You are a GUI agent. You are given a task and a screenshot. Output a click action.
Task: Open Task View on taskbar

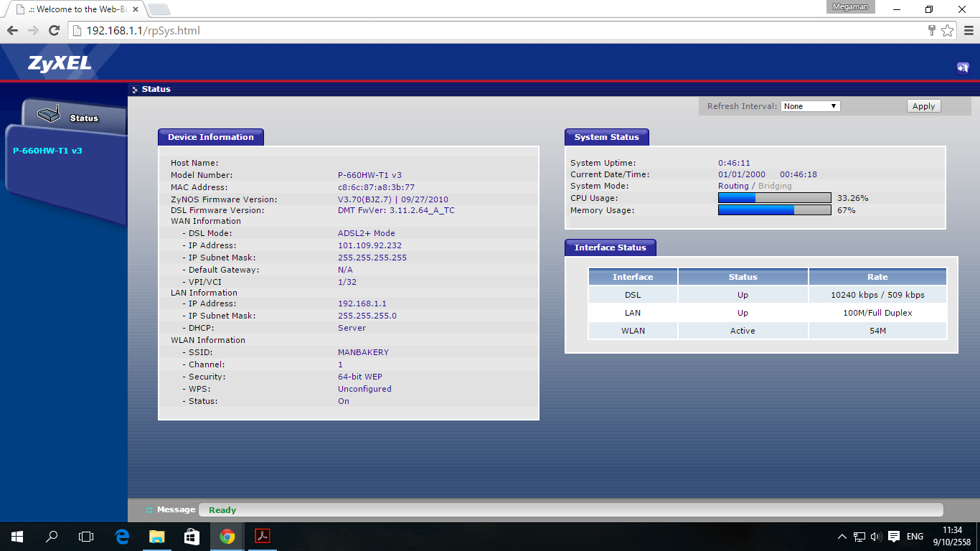[86, 537]
